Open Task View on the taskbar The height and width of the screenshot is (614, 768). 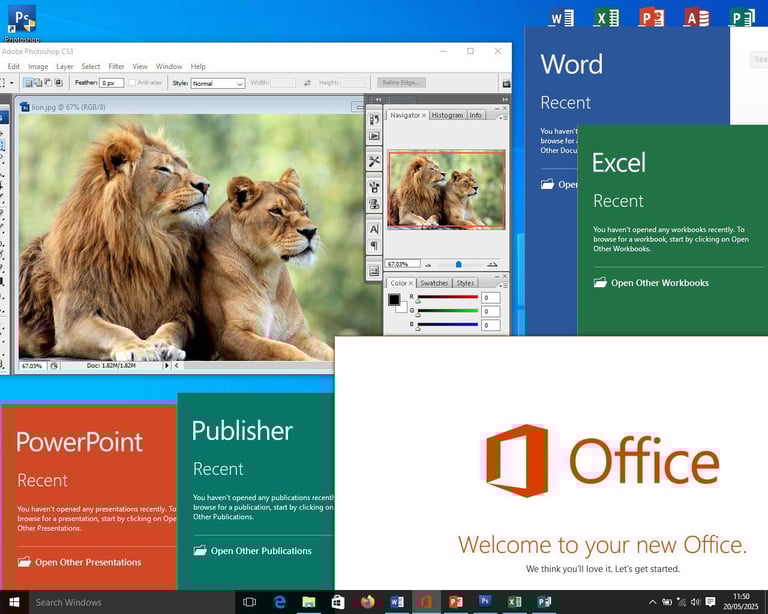pyautogui.click(x=249, y=602)
